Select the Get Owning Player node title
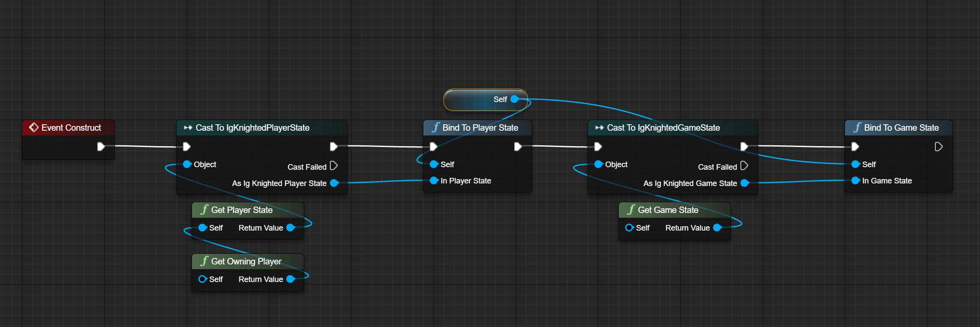The width and height of the screenshot is (980, 327). [x=246, y=261]
